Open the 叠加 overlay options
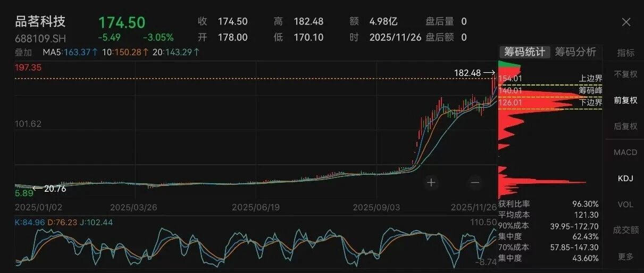The image size is (644, 273). tap(23, 52)
